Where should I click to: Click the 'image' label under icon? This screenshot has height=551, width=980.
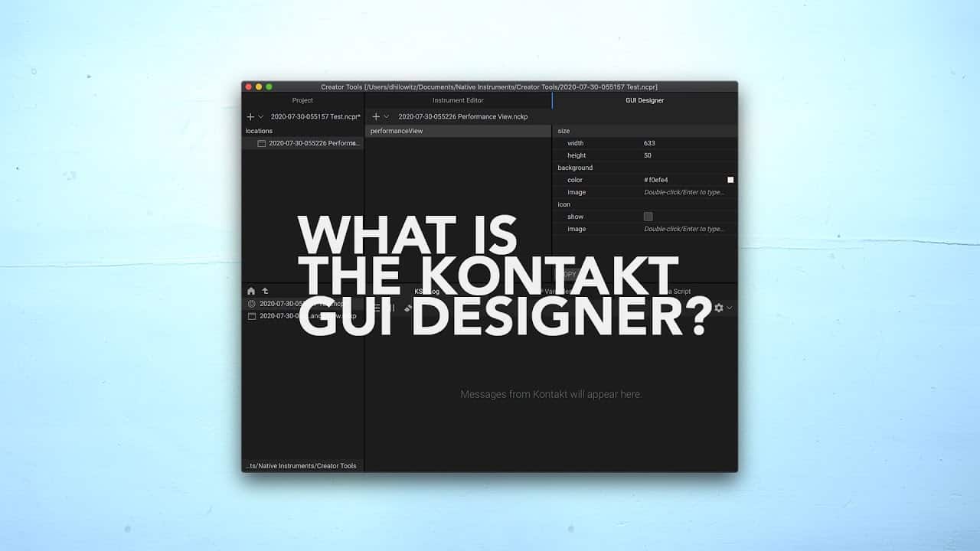click(x=577, y=229)
